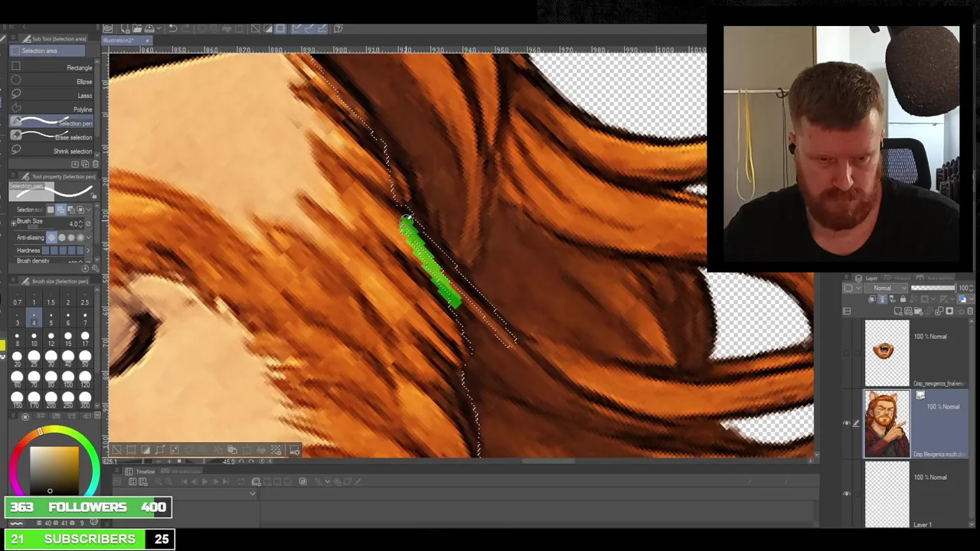This screenshot has width=980, height=551.
Task: Pick the Polyline selection sub tool
Action: pos(52,109)
